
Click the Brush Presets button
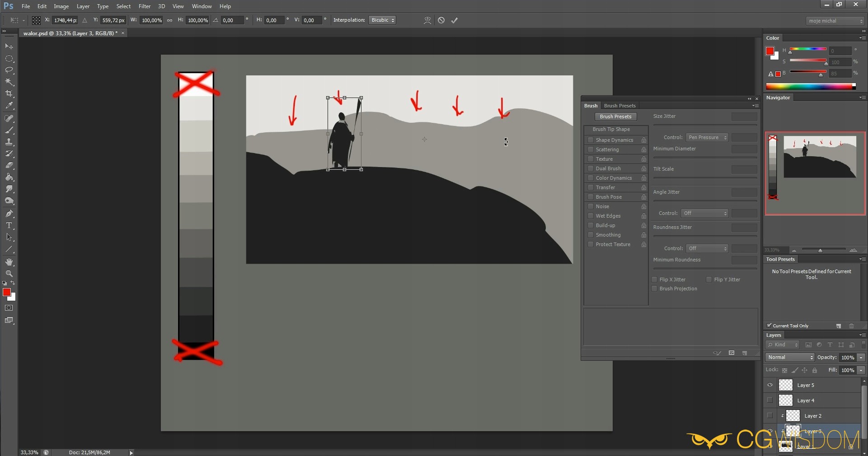(x=615, y=116)
